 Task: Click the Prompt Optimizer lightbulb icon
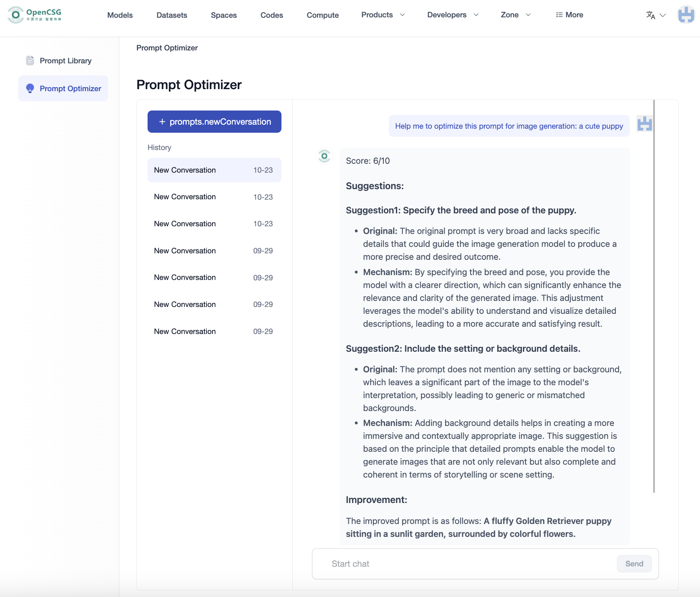[x=30, y=88]
